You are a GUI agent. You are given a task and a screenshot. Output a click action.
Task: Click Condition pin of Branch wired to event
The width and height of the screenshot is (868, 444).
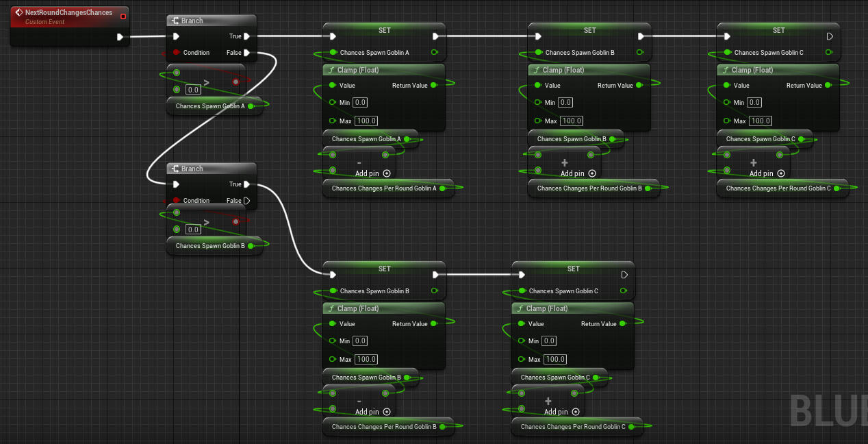point(177,53)
